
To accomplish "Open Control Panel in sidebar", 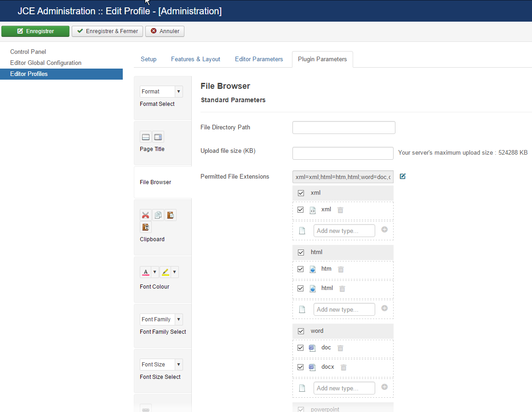I will tap(28, 52).
